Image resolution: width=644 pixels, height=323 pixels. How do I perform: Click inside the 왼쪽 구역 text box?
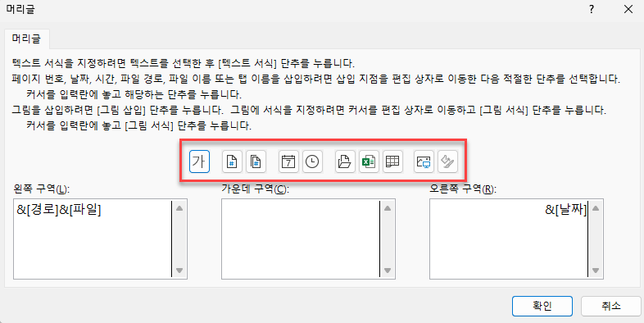click(x=93, y=239)
